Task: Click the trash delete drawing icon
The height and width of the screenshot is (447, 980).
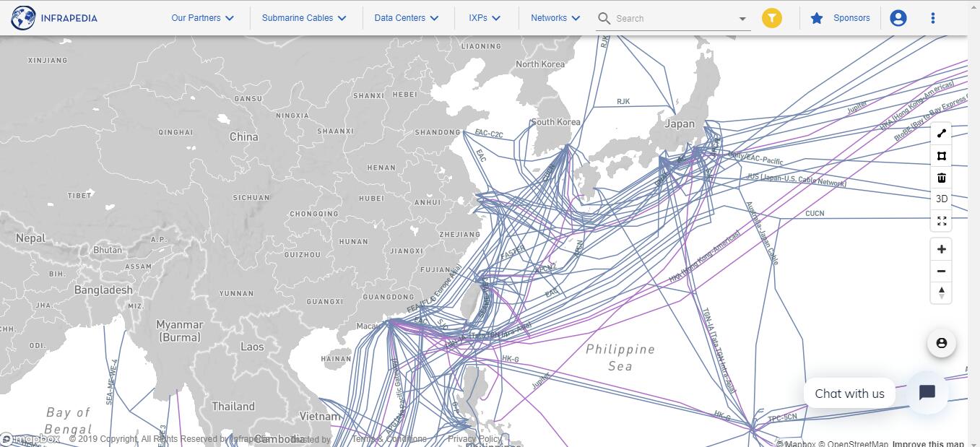Action: click(x=941, y=178)
